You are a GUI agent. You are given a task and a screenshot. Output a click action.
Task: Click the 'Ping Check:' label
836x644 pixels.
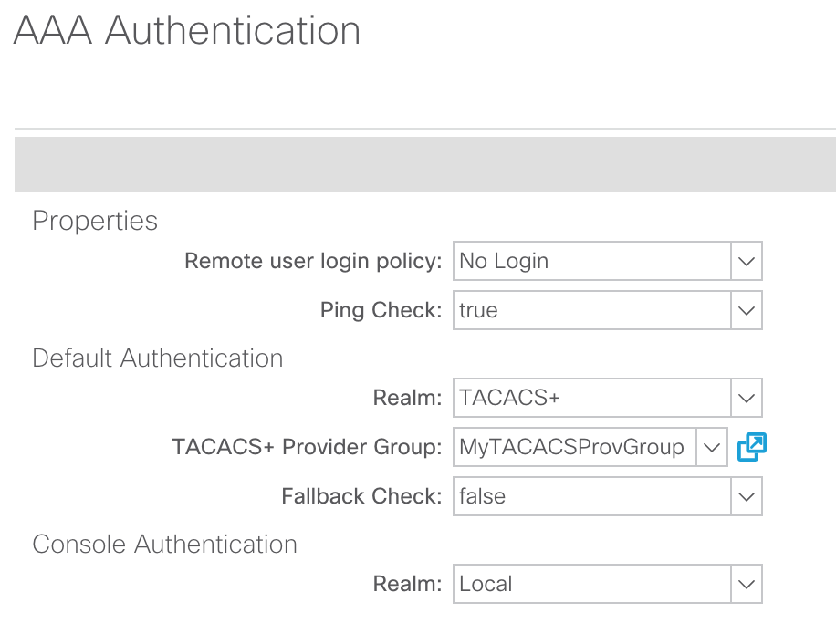coord(381,310)
